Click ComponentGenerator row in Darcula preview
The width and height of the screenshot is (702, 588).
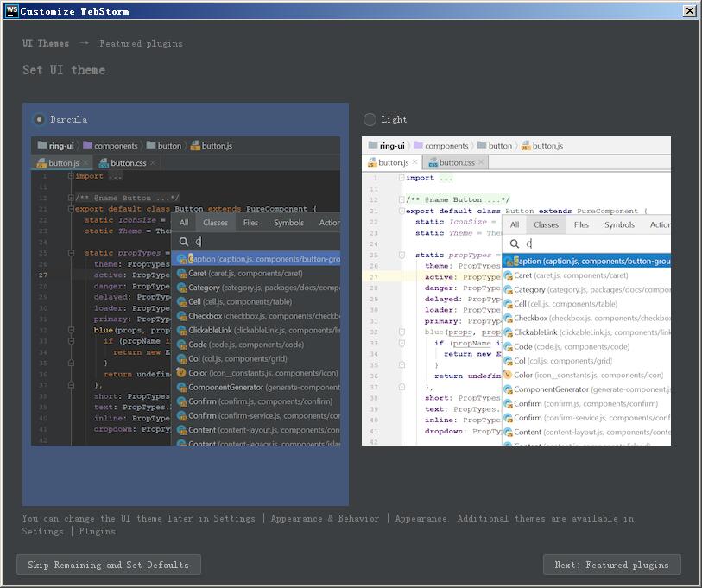(256, 388)
